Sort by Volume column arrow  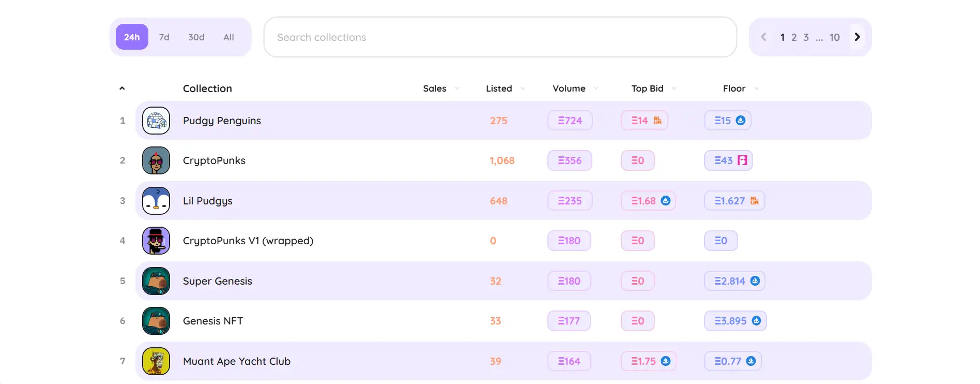point(596,88)
